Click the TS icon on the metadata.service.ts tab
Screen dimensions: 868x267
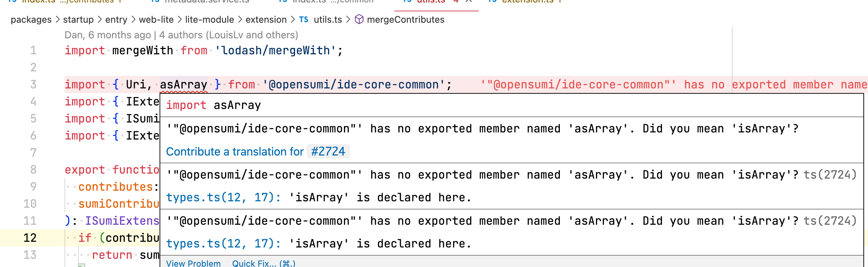point(155,1)
